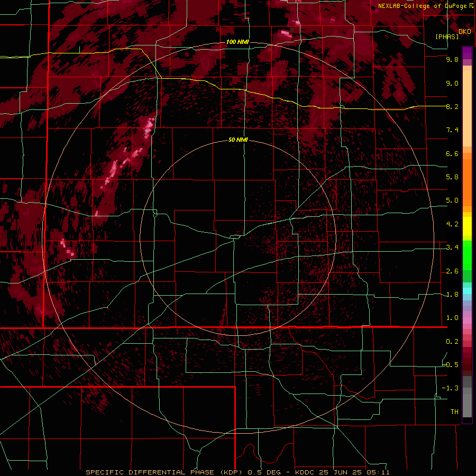This screenshot has width=476, height=476.
Task: Click the 100 NMI range ring label
Action: click(237, 42)
